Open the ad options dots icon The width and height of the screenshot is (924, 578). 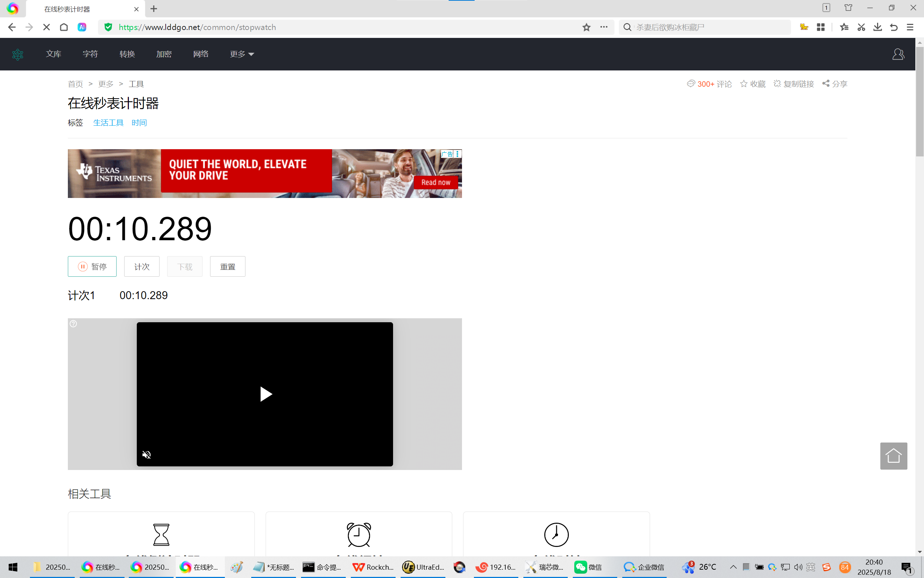click(457, 154)
